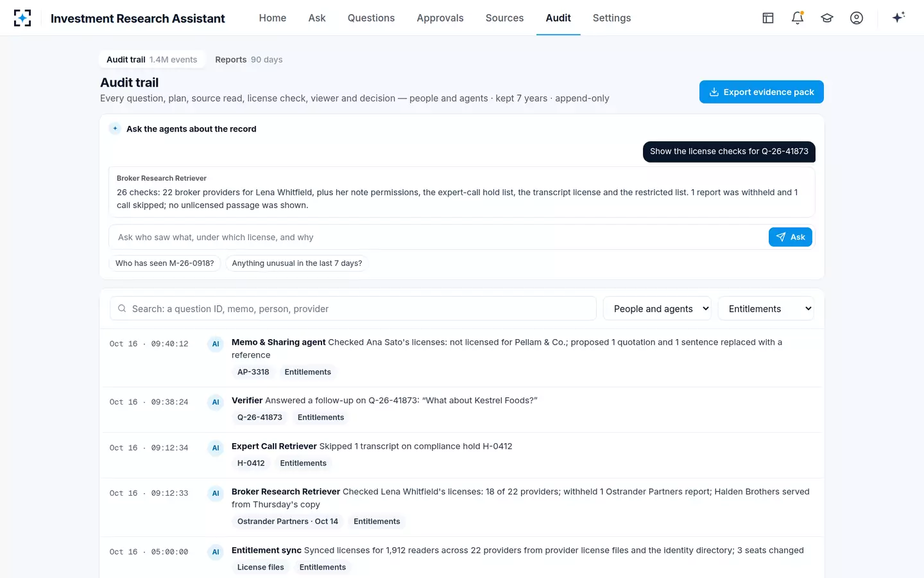
Task: Click the Ostrander Partners · Oct 14 tag
Action: point(287,521)
